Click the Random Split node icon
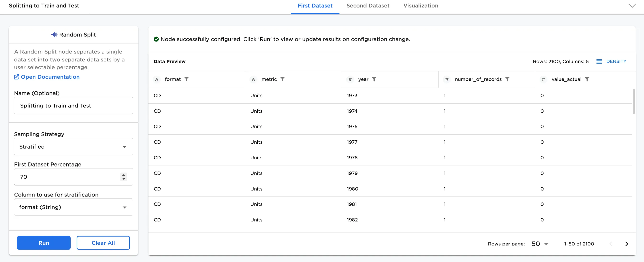Screen dimensions: 644x262 pos(54,35)
